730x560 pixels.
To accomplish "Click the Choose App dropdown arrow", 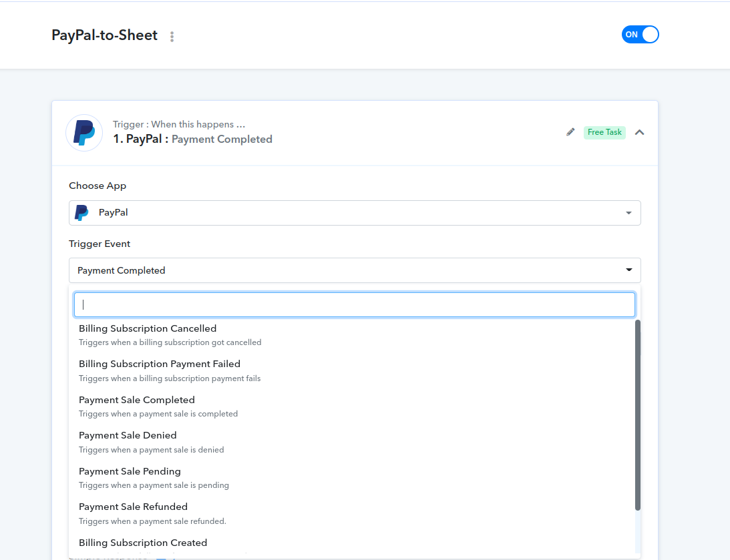I will tap(628, 213).
